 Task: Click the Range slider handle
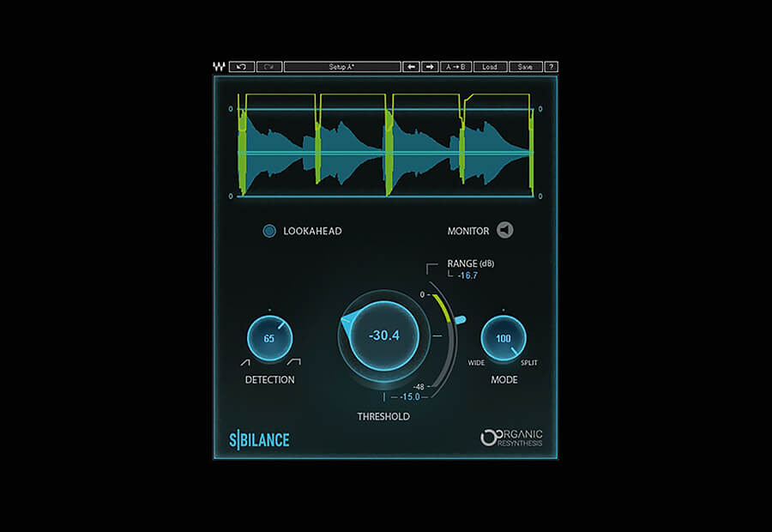(460, 320)
